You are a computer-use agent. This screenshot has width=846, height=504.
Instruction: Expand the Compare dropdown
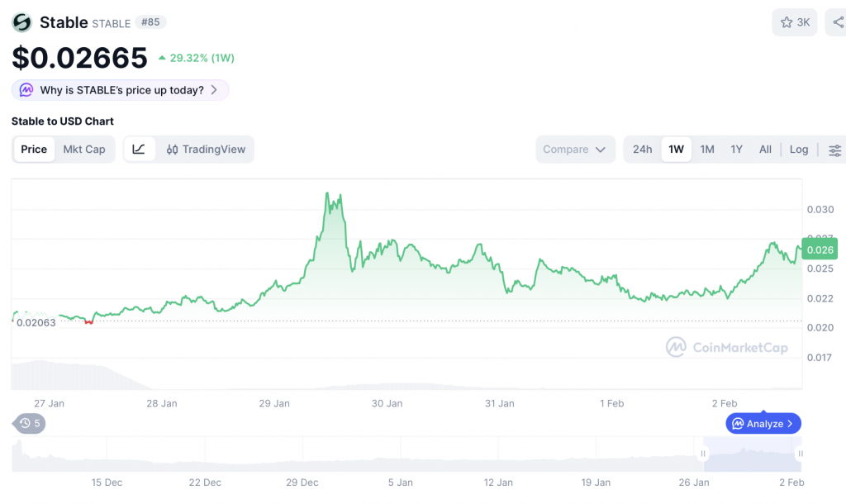[x=575, y=150]
